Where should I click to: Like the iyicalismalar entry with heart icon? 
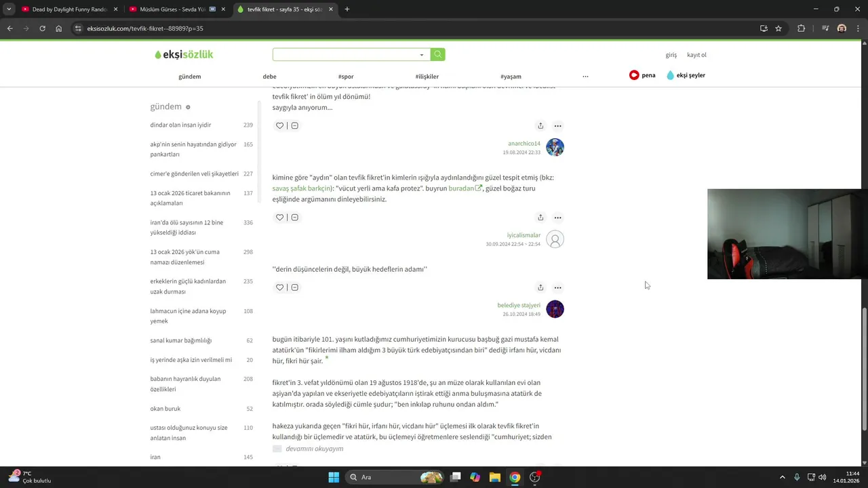click(x=279, y=218)
